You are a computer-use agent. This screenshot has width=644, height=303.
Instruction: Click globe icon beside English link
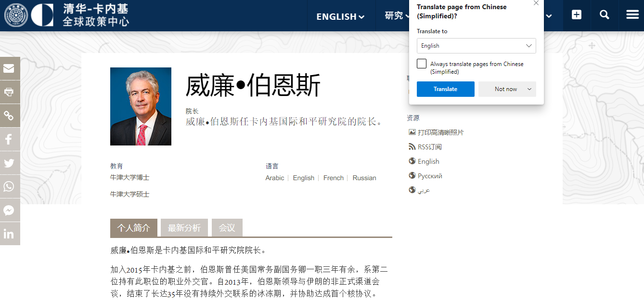[412, 161]
